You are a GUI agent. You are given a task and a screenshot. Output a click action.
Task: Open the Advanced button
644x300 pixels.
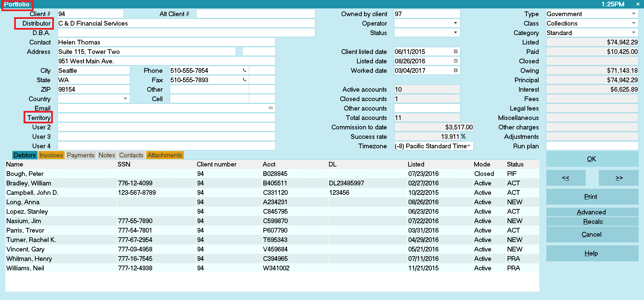pos(592,212)
